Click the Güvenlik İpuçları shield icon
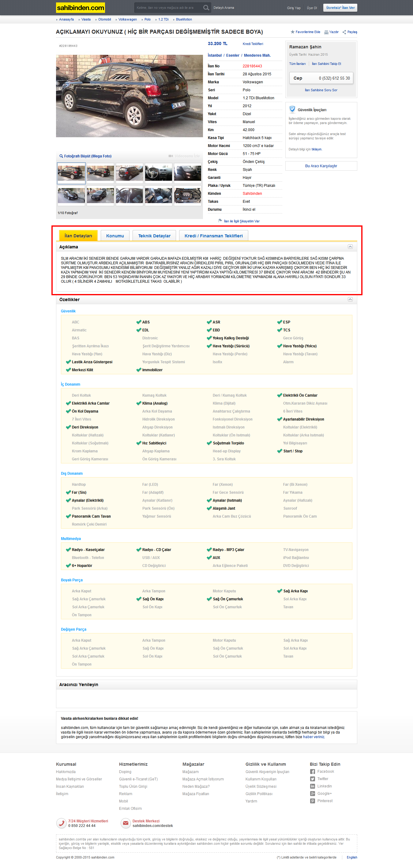 (x=292, y=109)
